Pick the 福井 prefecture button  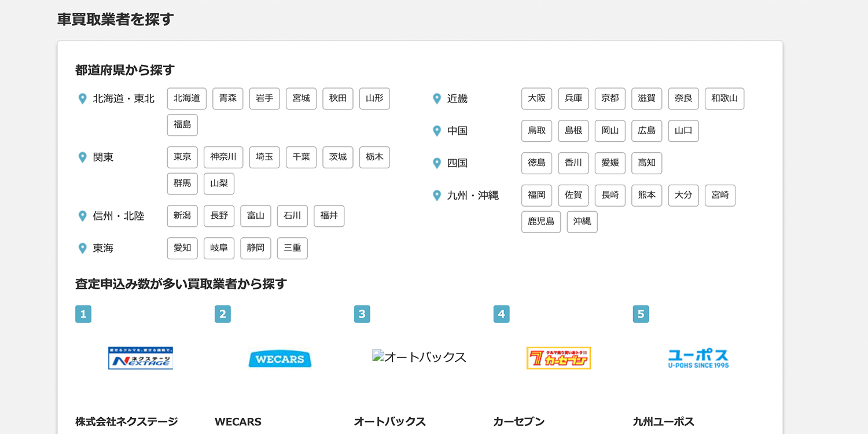tap(329, 216)
